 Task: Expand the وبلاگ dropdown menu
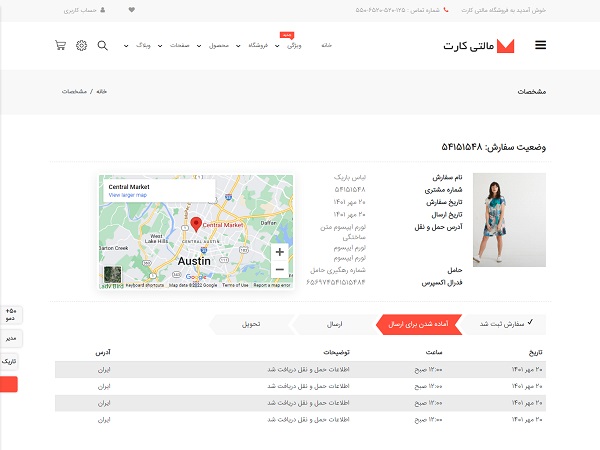pyautogui.click(x=138, y=46)
